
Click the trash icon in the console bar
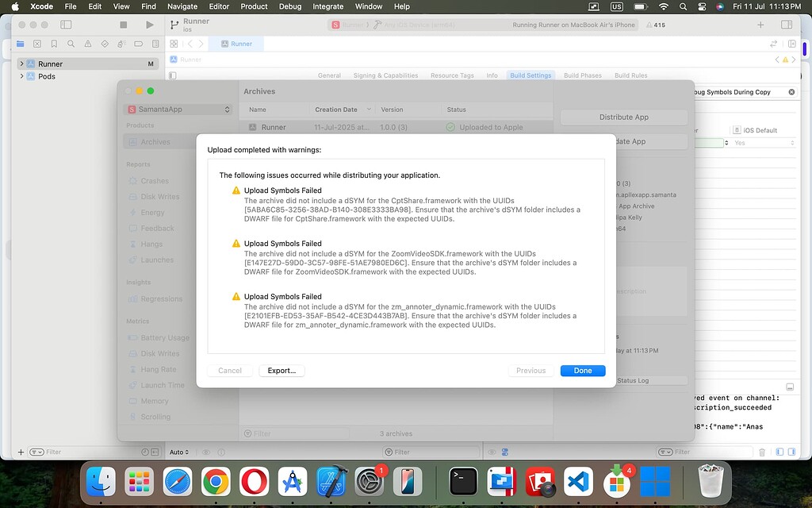click(x=762, y=452)
